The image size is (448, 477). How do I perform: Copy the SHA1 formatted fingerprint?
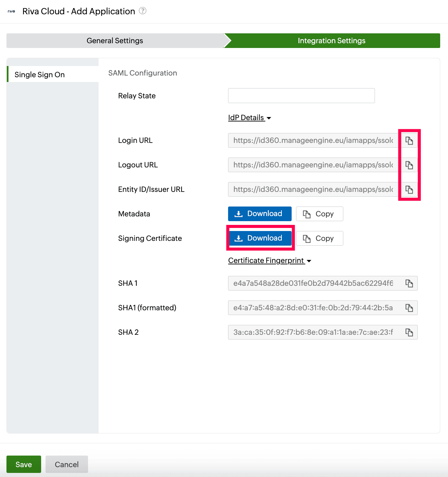pyautogui.click(x=409, y=308)
